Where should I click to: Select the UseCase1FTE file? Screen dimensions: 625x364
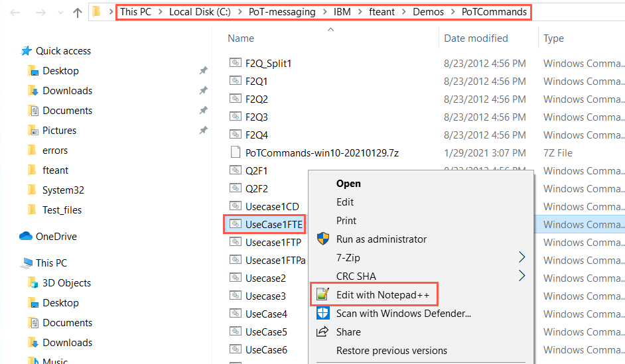tap(274, 225)
